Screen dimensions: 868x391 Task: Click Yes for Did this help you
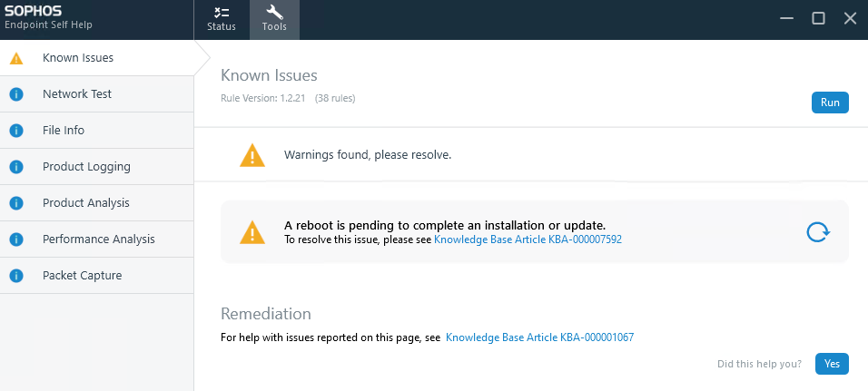(832, 364)
